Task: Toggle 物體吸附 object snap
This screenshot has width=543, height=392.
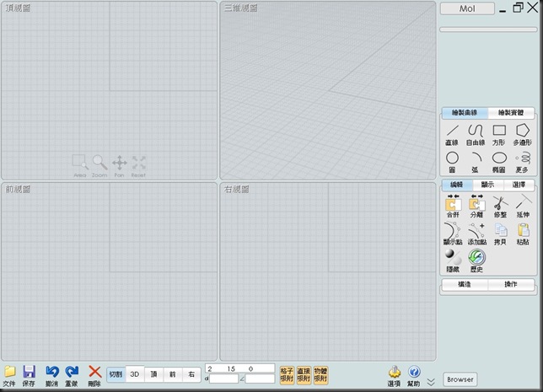Action: 320,375
